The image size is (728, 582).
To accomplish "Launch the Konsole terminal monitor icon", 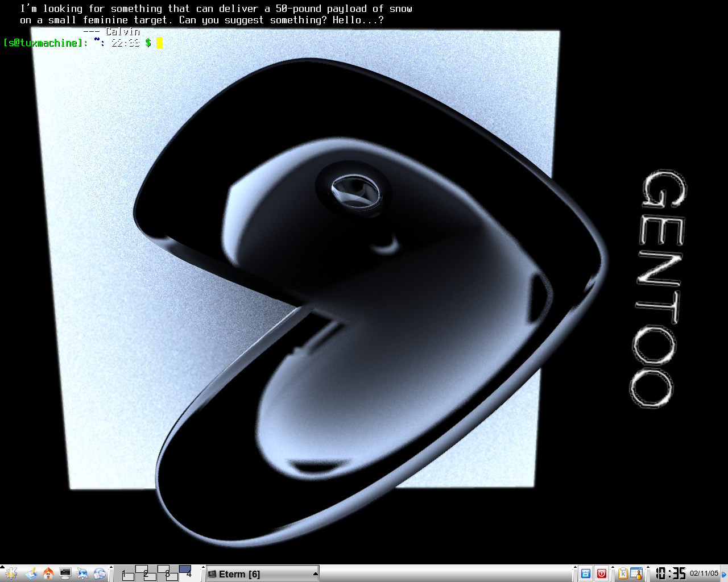I will pyautogui.click(x=65, y=573).
